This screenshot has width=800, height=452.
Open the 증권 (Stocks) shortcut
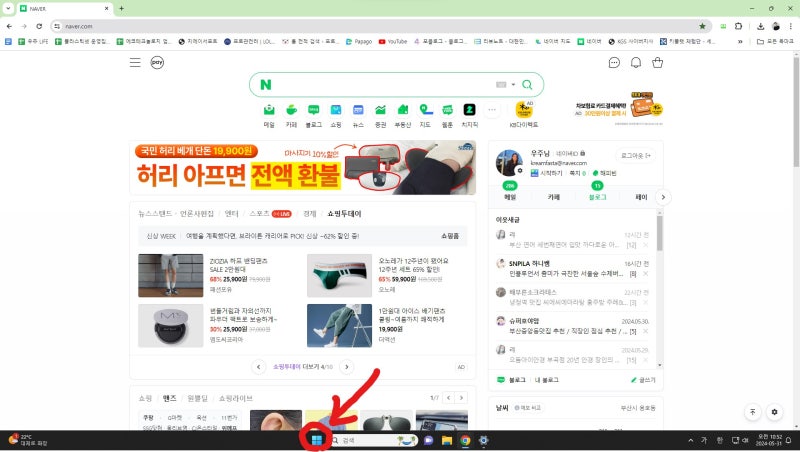pos(380,115)
